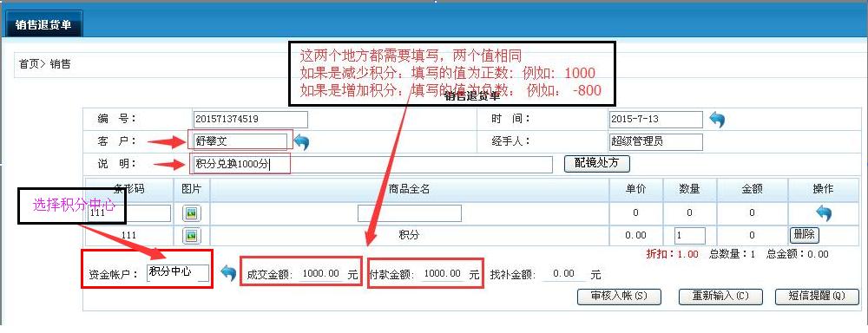
Task: Focus the 商品全名 empty input box
Action: click(x=410, y=213)
